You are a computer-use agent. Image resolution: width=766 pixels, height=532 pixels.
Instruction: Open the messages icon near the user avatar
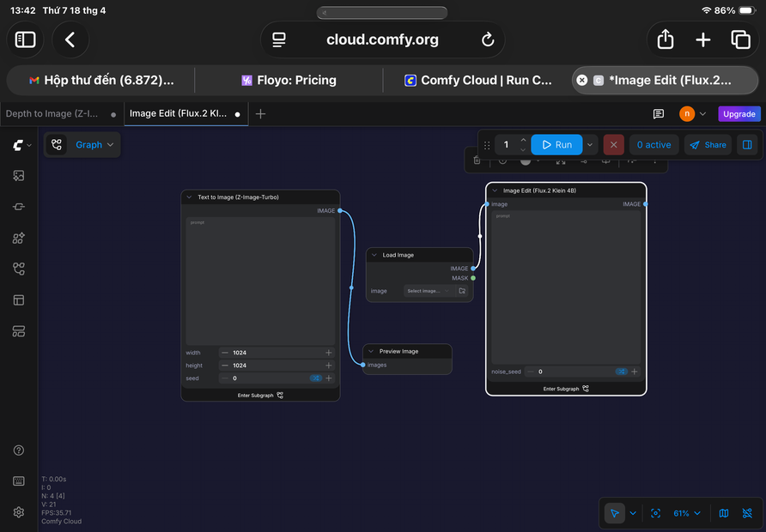pos(659,114)
